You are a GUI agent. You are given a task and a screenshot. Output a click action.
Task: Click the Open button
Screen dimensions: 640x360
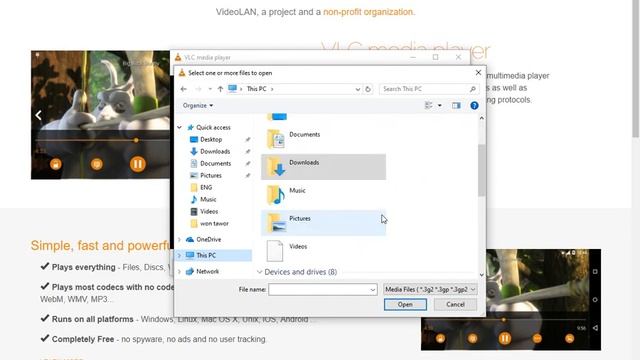coord(405,304)
